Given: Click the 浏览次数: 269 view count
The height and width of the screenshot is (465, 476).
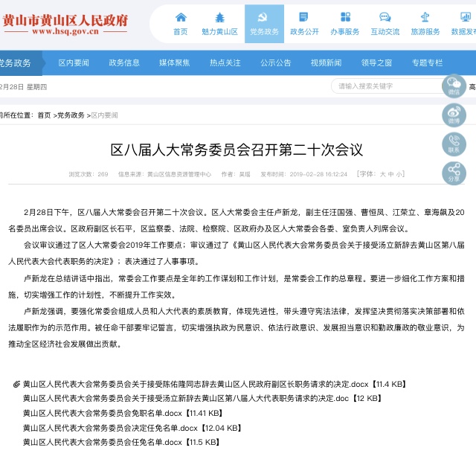Looking at the screenshot, I should pos(89,174).
